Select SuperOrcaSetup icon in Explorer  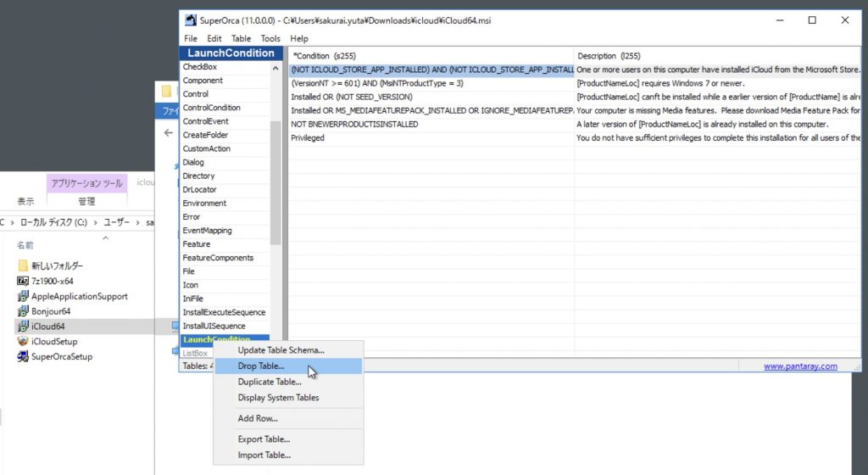coord(23,356)
